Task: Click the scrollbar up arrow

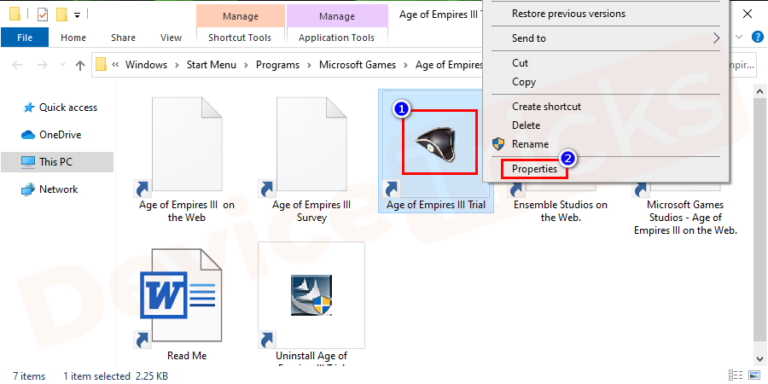Action: [x=760, y=91]
